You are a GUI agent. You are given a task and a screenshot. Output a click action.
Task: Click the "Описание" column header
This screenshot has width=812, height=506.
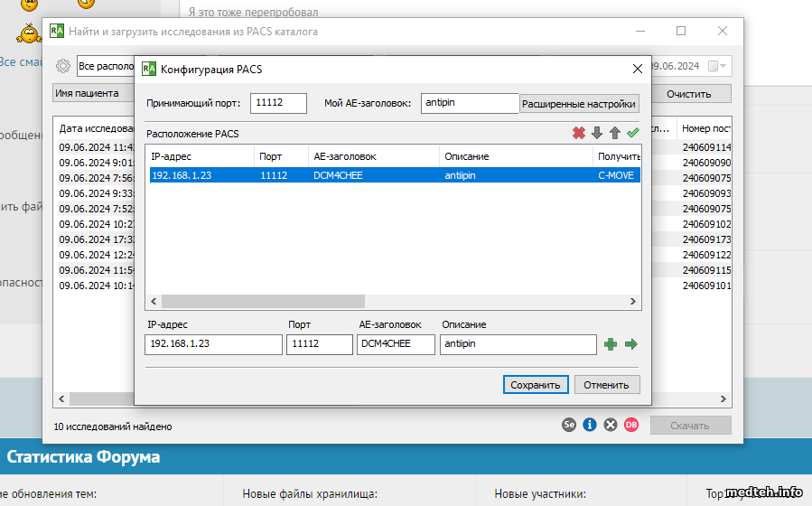[x=515, y=156]
